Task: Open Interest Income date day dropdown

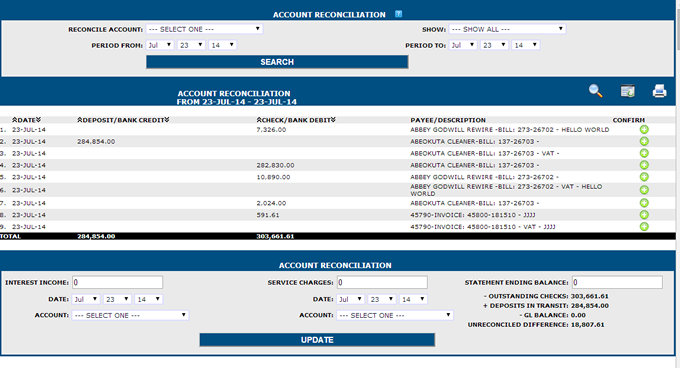Action: click(118, 299)
